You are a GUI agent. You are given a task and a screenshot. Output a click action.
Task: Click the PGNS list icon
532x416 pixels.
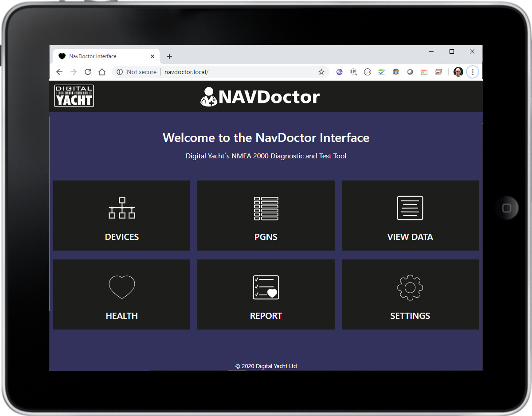click(x=266, y=208)
